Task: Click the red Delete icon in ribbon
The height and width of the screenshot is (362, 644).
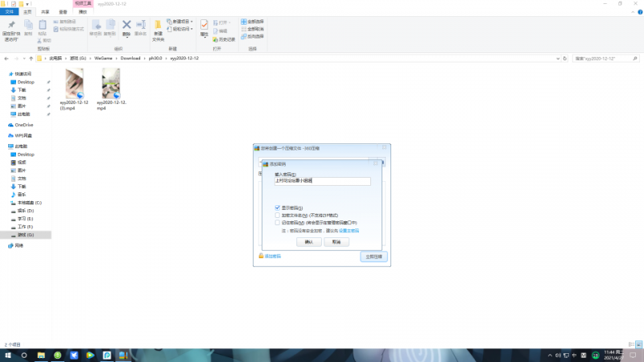Action: (126, 27)
